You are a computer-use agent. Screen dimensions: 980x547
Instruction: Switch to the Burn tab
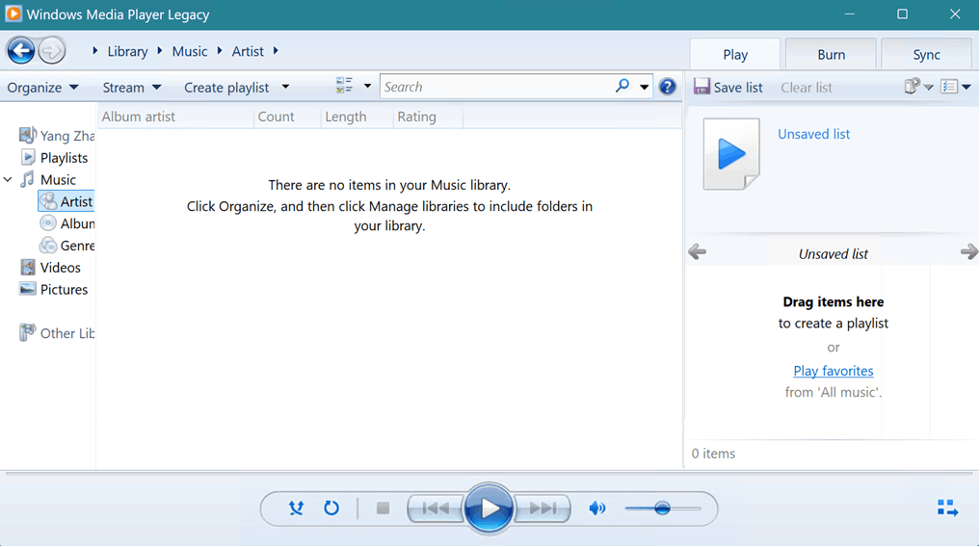pyautogui.click(x=831, y=54)
